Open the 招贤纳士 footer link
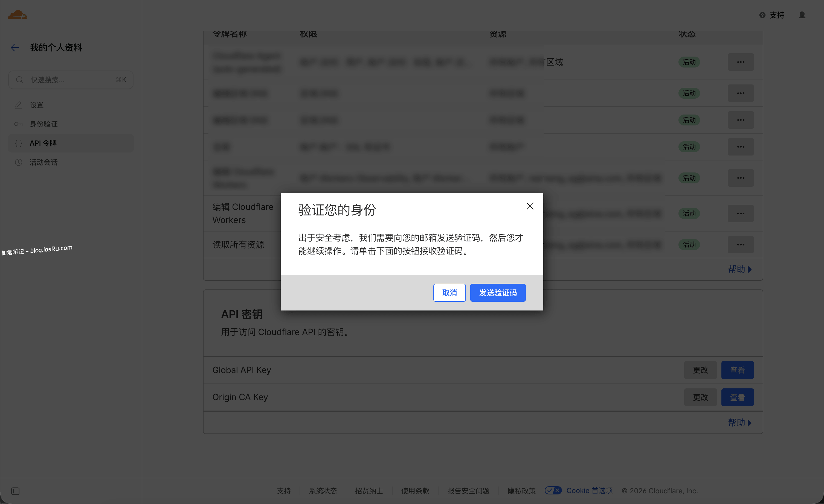 click(x=369, y=491)
